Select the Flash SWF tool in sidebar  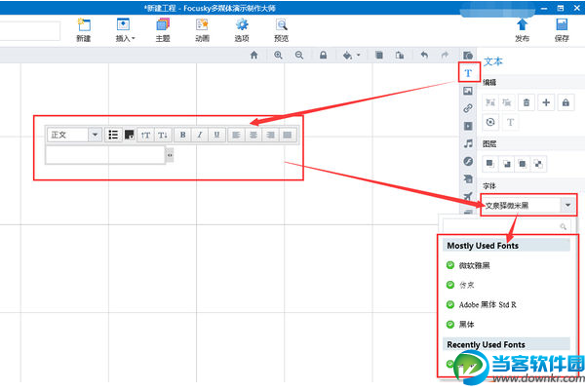[x=468, y=161]
